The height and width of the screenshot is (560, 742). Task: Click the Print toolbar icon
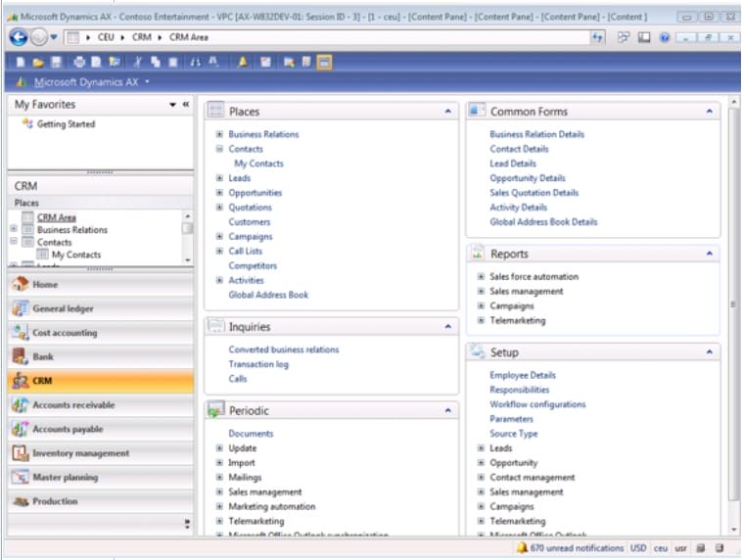pos(79,62)
